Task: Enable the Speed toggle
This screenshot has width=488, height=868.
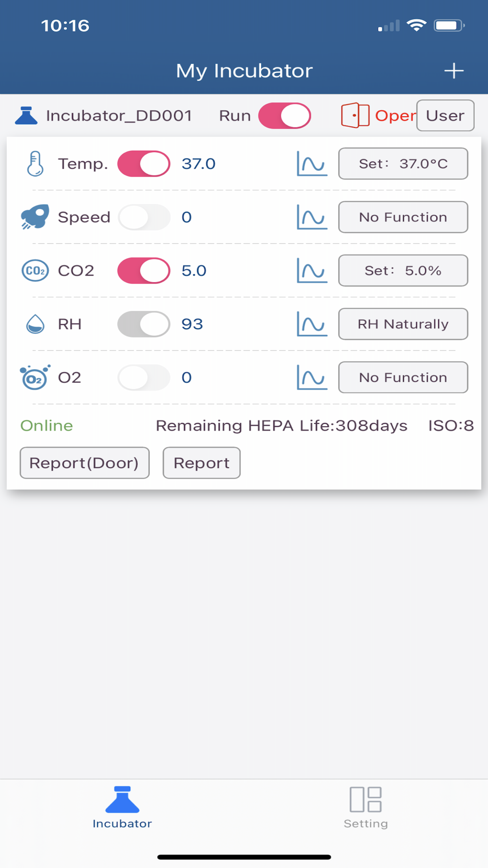Action: (x=143, y=217)
